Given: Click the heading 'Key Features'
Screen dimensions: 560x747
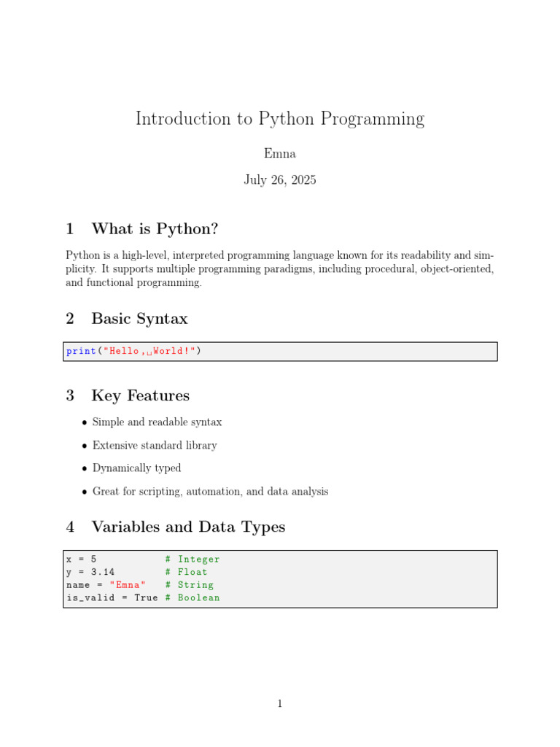Looking at the screenshot, I should pos(141,395).
